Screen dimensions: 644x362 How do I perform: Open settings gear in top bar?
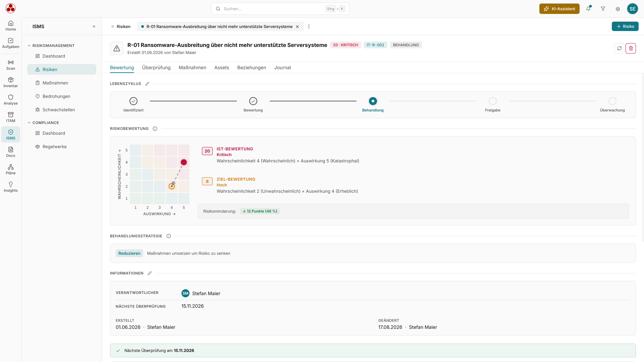click(618, 9)
